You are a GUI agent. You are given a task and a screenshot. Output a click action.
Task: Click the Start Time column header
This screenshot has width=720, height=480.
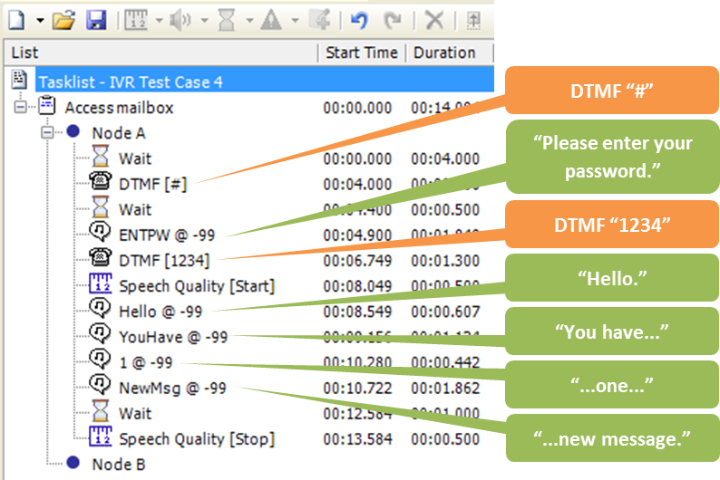[361, 53]
